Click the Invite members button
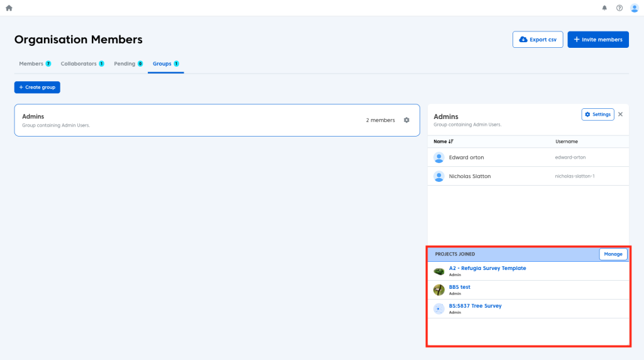The image size is (644, 360). pyautogui.click(x=597, y=40)
